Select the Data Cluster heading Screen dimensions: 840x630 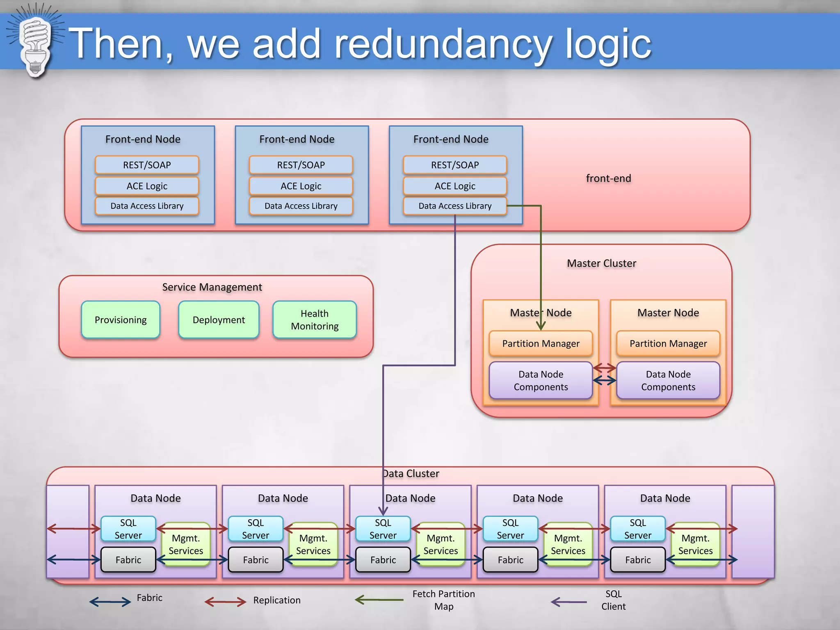(x=411, y=473)
